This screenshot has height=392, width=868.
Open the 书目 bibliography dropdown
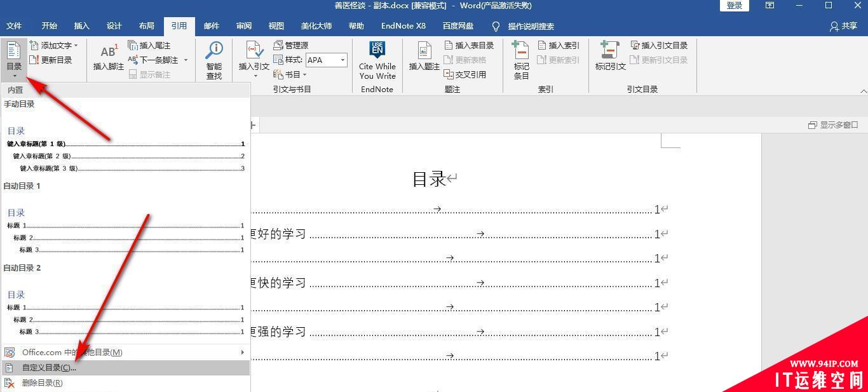290,74
